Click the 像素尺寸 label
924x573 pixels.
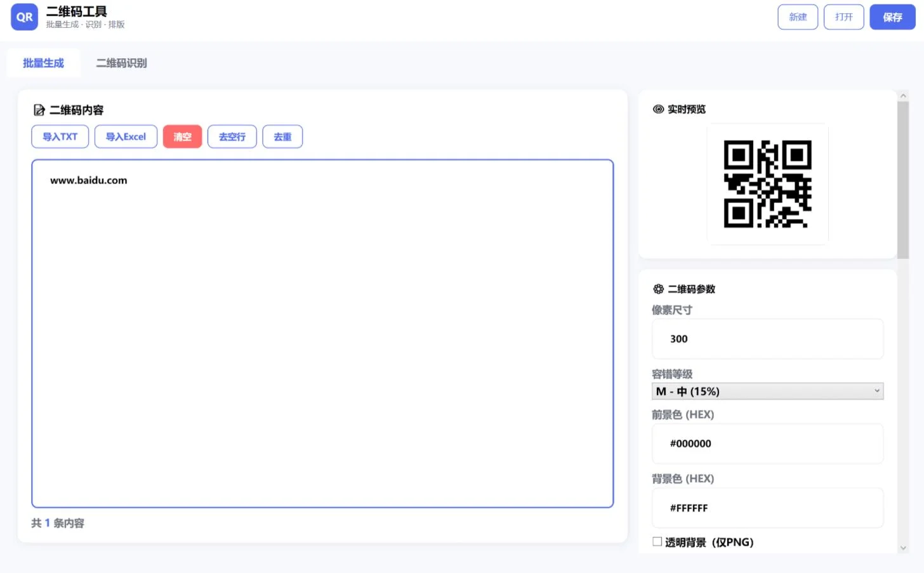[672, 310]
